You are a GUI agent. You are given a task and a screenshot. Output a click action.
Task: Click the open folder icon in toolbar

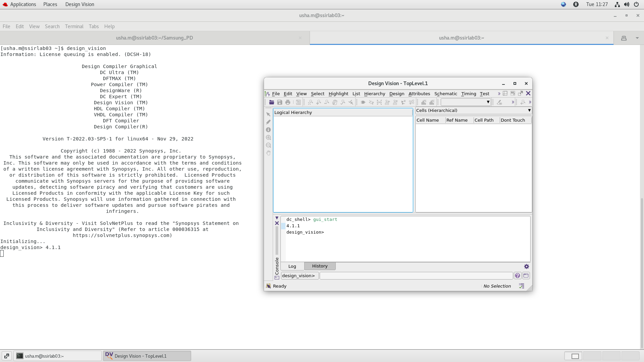tap(272, 102)
